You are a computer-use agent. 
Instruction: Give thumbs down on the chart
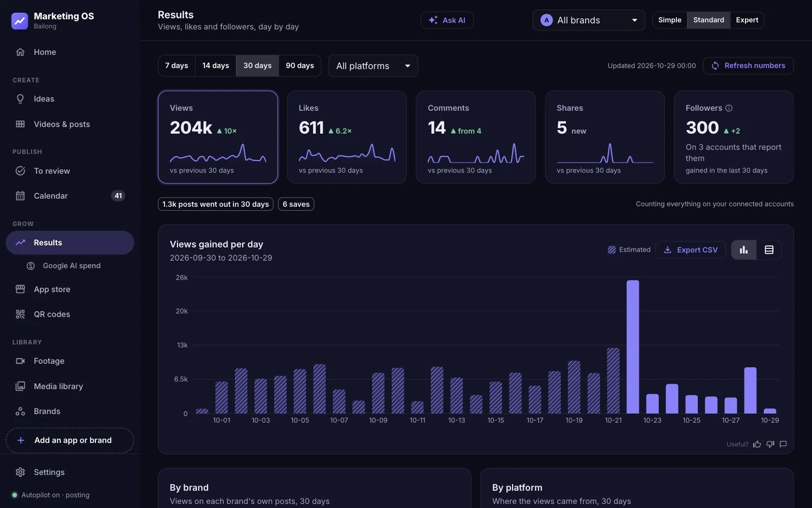[x=770, y=444]
